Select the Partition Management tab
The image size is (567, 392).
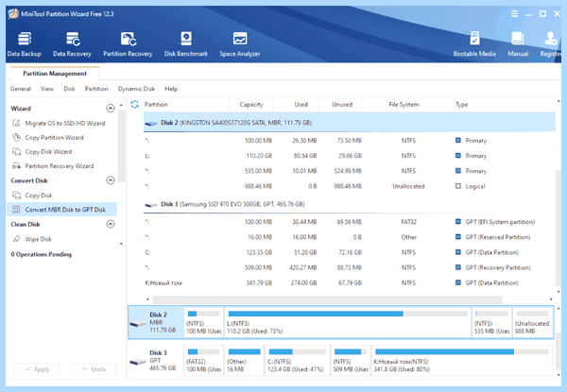(55, 74)
